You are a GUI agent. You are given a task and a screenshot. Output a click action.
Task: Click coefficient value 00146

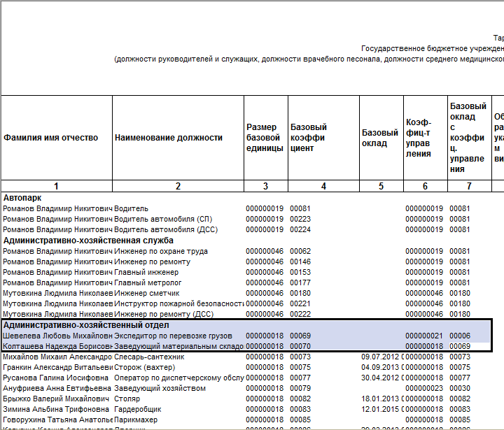point(300,261)
